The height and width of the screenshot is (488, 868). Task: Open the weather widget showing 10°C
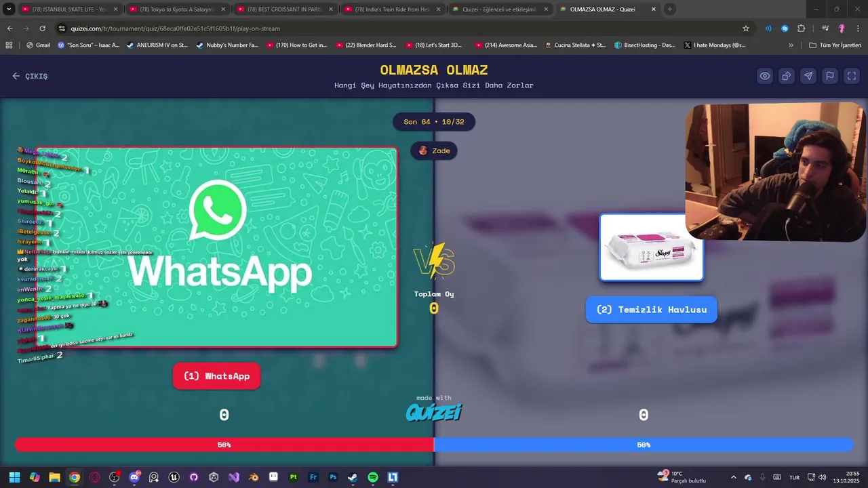682,477
